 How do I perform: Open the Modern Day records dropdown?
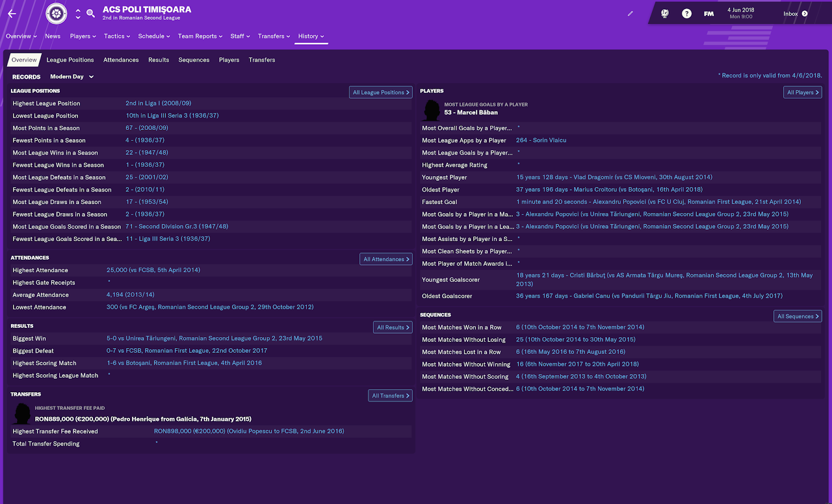click(x=72, y=76)
